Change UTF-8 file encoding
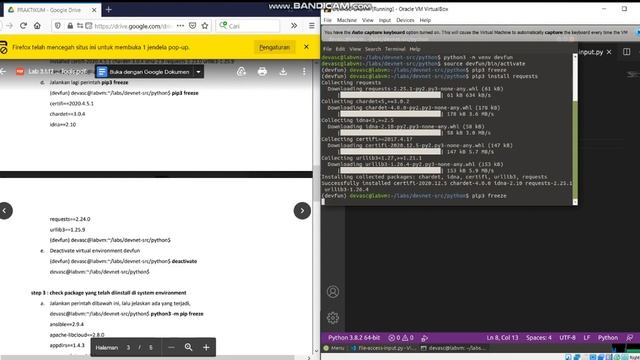Screen dimensions: 640x360 [x=567, y=338]
